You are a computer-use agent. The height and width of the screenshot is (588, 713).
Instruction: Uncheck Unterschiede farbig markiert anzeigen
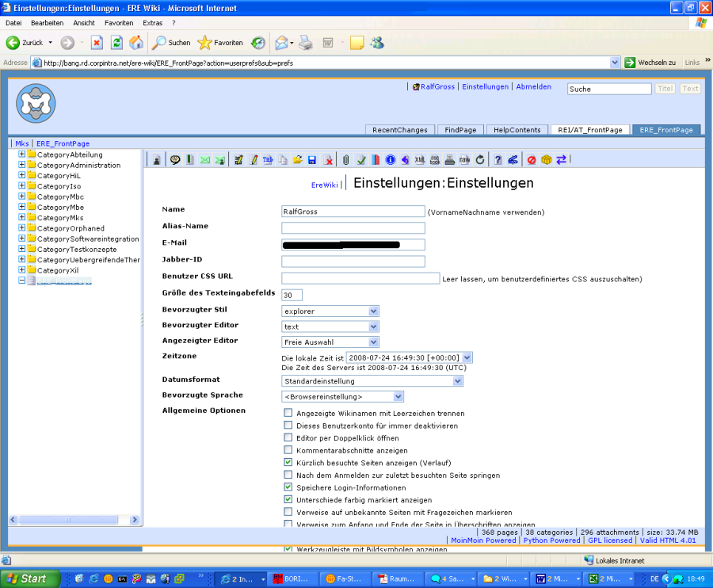tap(288, 499)
